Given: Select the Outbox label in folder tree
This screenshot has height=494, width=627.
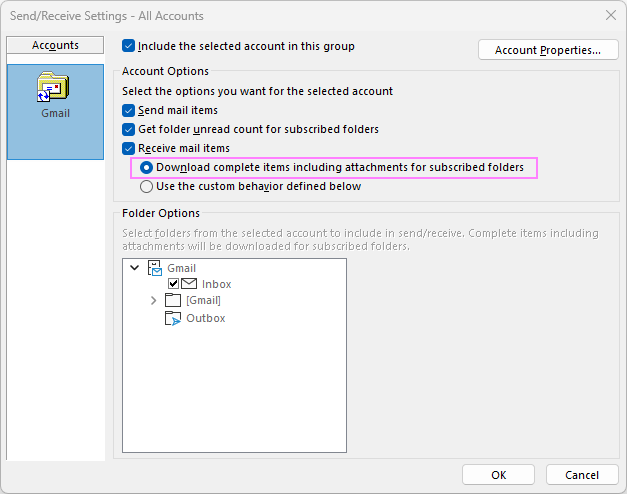Looking at the screenshot, I should click(206, 318).
